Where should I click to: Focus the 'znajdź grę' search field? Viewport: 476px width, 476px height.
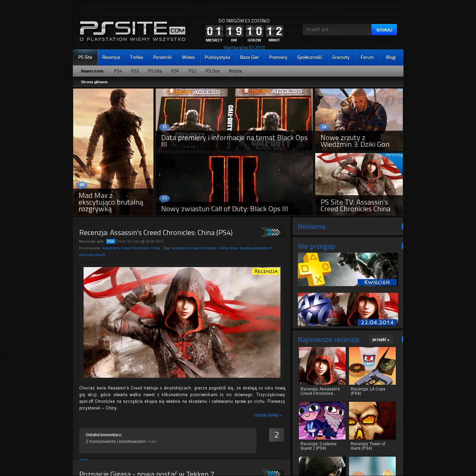click(x=337, y=29)
